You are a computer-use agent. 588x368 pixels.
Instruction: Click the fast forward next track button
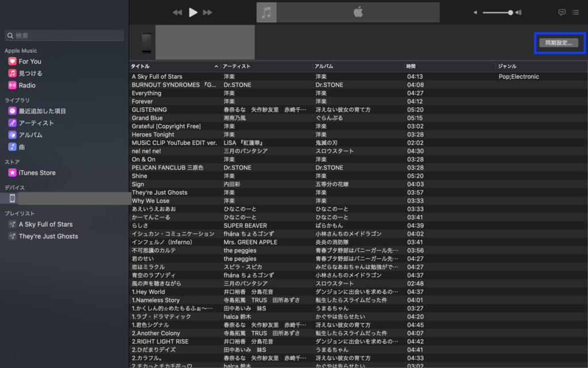tap(207, 13)
